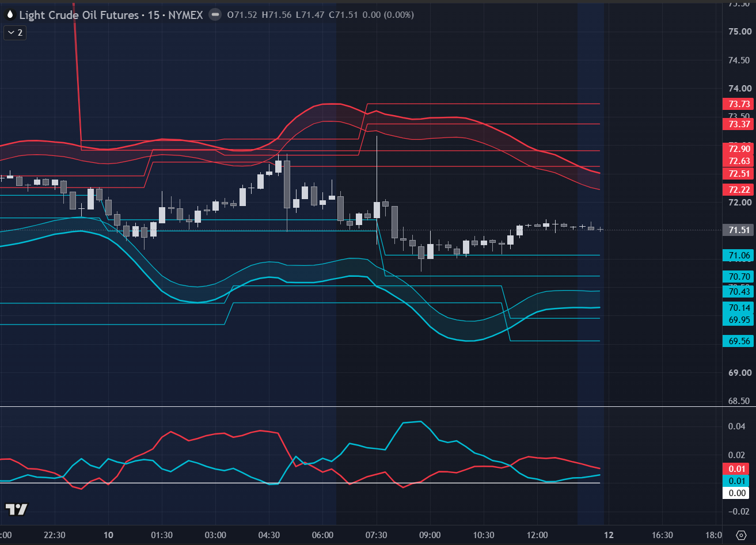
Task: Select the cyan 71.06 price label
Action: click(x=739, y=256)
